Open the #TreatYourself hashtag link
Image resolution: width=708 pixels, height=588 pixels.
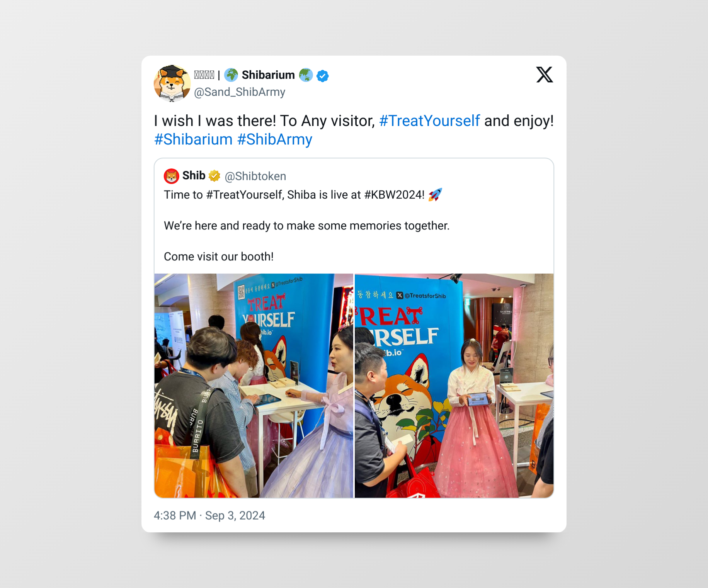click(429, 121)
